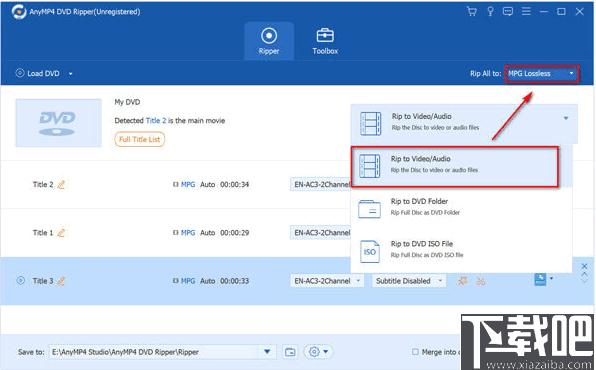Select the Rip to DVD Folder option
The height and width of the screenshot is (370, 596).
(461, 208)
